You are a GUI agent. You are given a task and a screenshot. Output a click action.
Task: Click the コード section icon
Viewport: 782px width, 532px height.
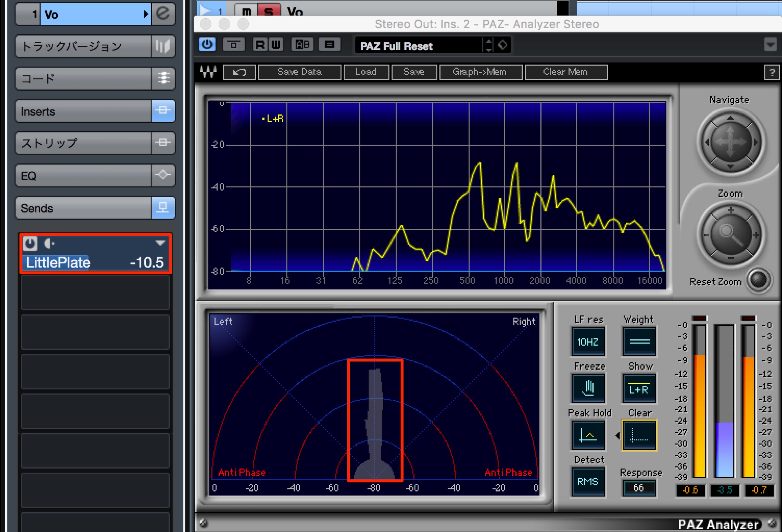tap(163, 78)
